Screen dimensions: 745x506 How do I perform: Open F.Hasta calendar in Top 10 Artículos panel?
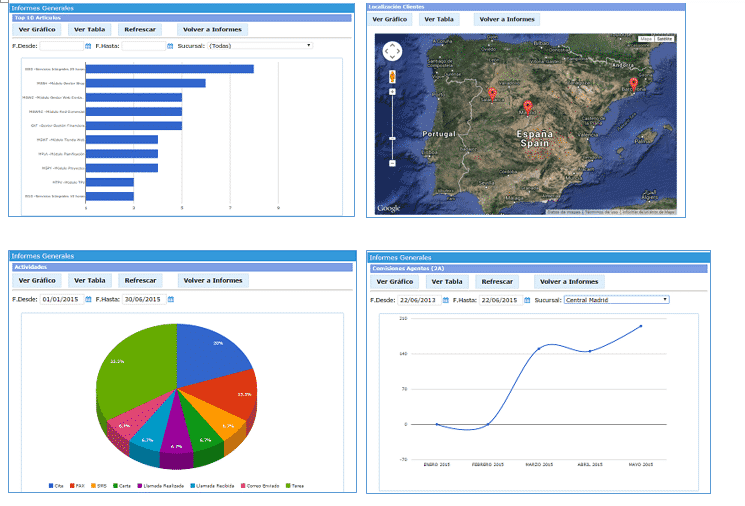click(170, 46)
